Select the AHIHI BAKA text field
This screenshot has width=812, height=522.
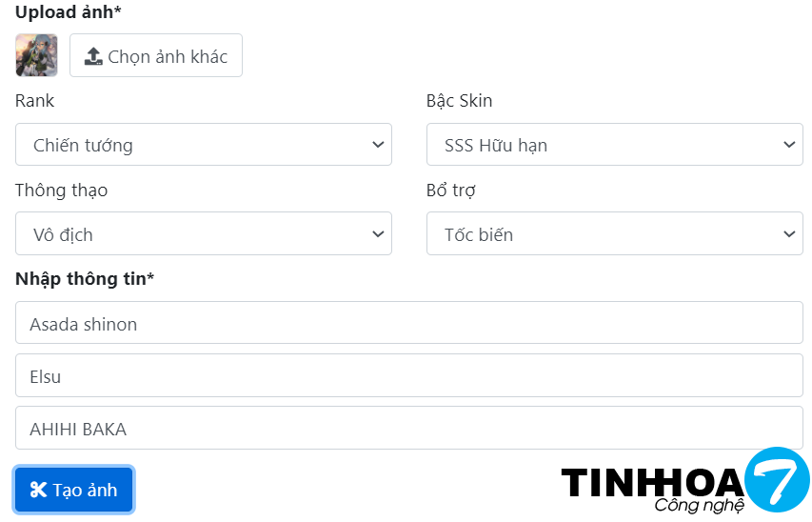[x=409, y=429]
